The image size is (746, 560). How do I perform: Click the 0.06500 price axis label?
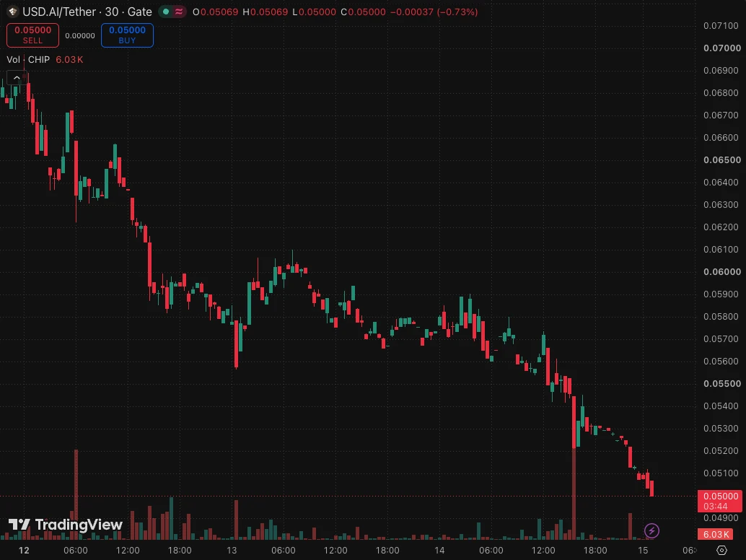point(721,160)
